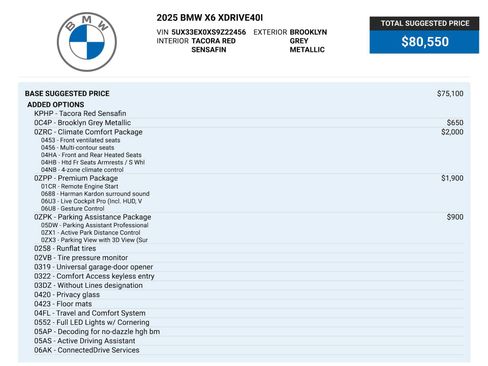Viewport: 488px width, 366px height.
Task: Select row "05AP - Decoding for no-dazzle hgh bm"
Action: pyautogui.click(x=248, y=332)
